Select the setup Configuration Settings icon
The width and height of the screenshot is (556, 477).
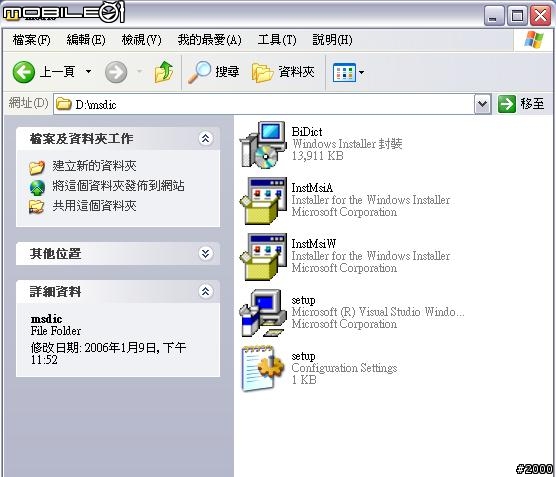coord(263,368)
